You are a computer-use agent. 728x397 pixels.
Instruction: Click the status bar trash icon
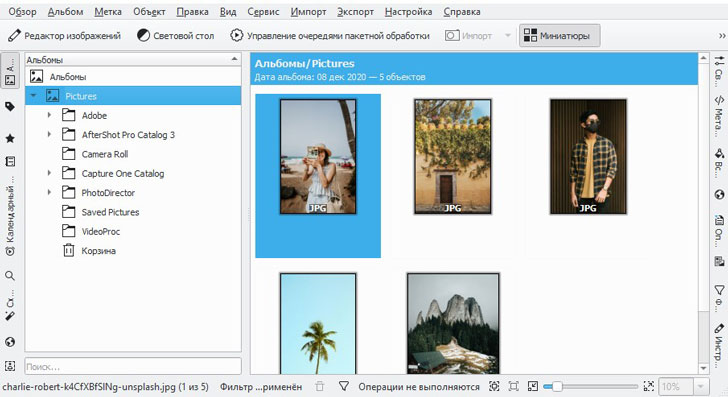tap(319, 386)
